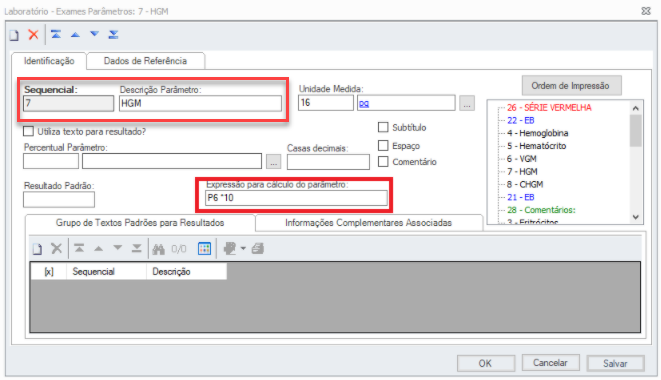Focus the Percentual Parâmetro code field
661x380 pixels.
[x=51, y=161]
